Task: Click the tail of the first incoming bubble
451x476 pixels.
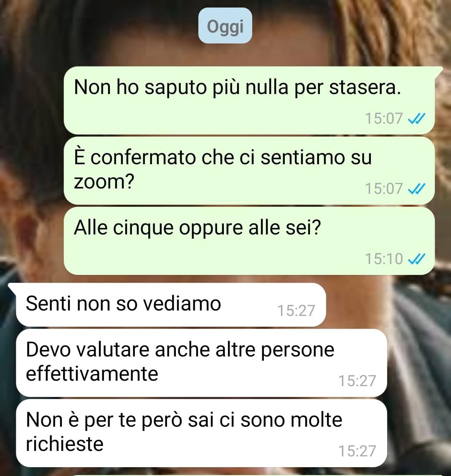Action: coord(12,288)
